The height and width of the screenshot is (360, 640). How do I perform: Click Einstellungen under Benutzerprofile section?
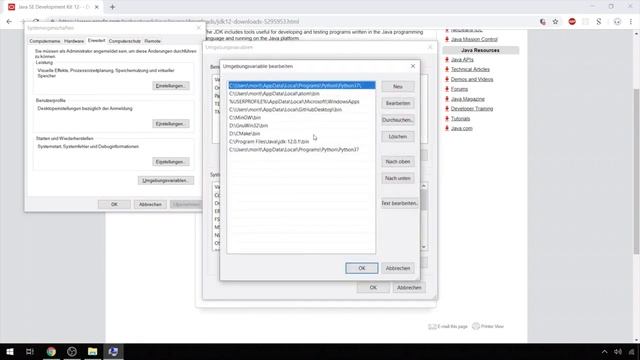tap(170, 124)
